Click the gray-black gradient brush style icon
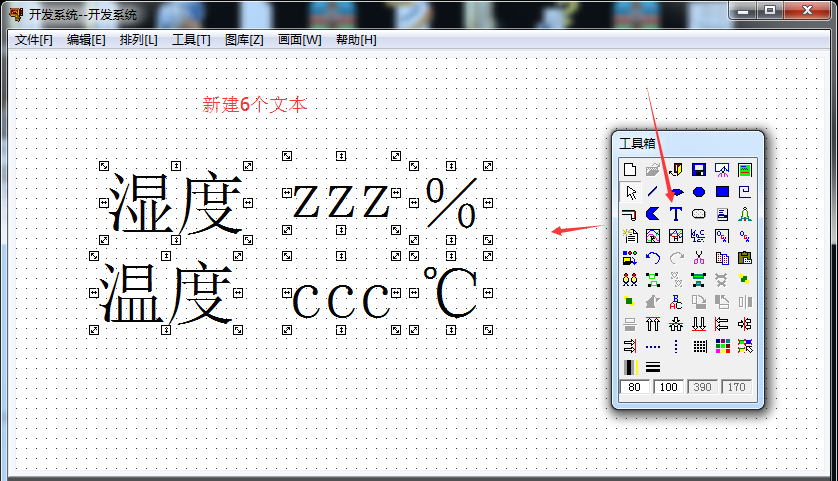 point(630,368)
